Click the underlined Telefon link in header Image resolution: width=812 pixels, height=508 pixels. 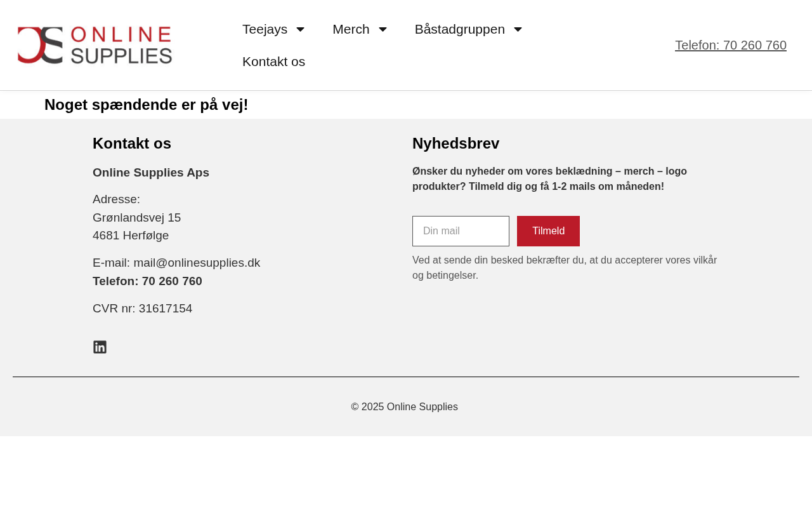(x=730, y=45)
